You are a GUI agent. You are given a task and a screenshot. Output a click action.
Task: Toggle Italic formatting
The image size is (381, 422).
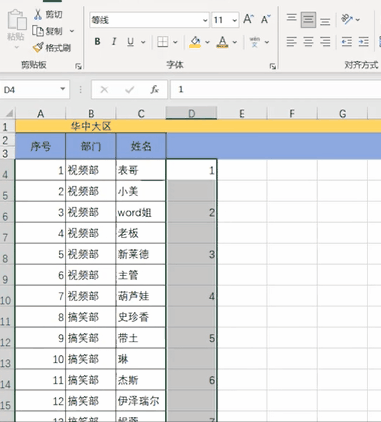pos(114,42)
